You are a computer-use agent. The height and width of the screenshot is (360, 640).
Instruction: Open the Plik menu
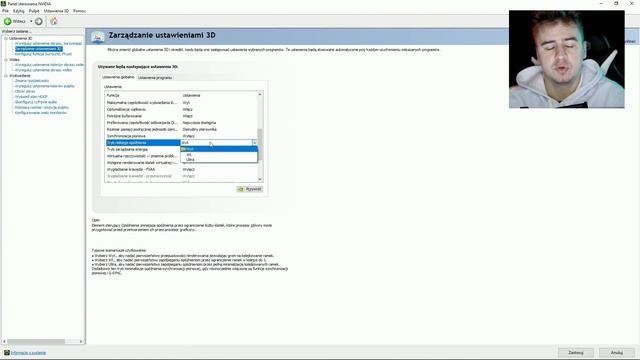click(5, 11)
